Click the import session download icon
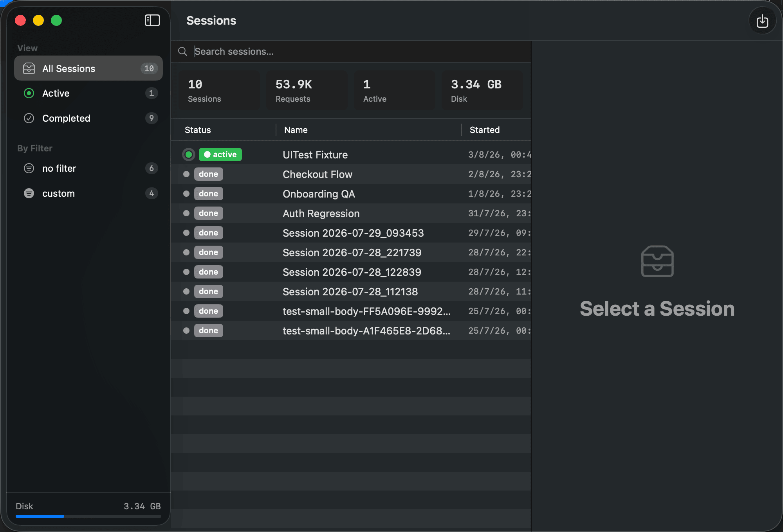Viewport: 783px width, 532px height. (762, 21)
